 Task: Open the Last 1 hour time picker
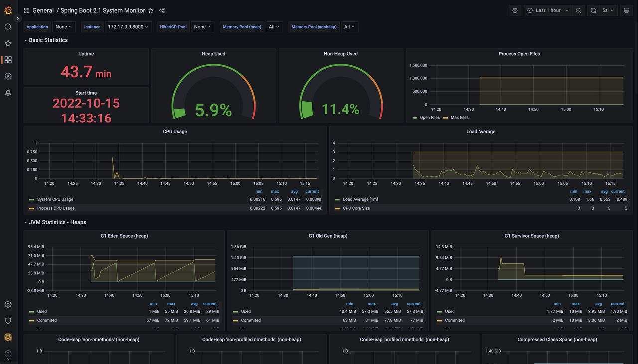(548, 10)
